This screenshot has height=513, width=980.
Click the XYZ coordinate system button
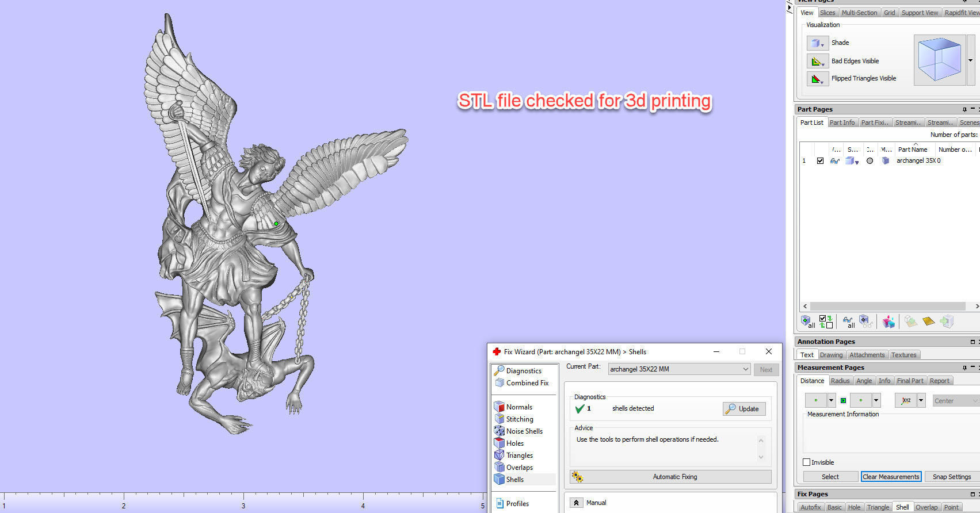906,400
